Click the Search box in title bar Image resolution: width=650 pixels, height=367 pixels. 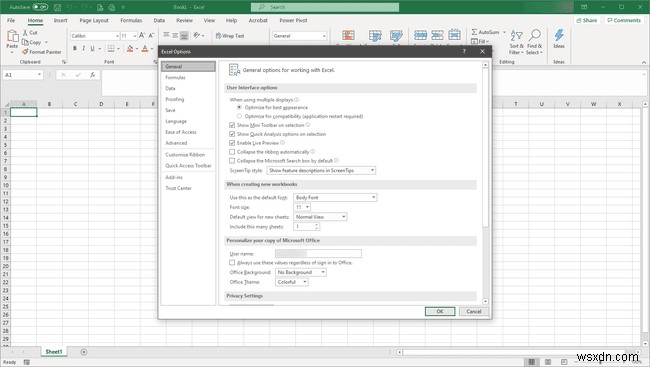coord(325,7)
